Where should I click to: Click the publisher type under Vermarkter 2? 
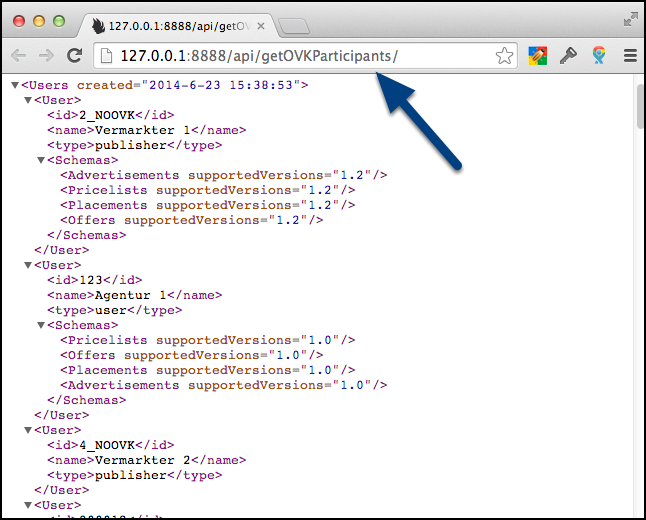tap(131, 475)
